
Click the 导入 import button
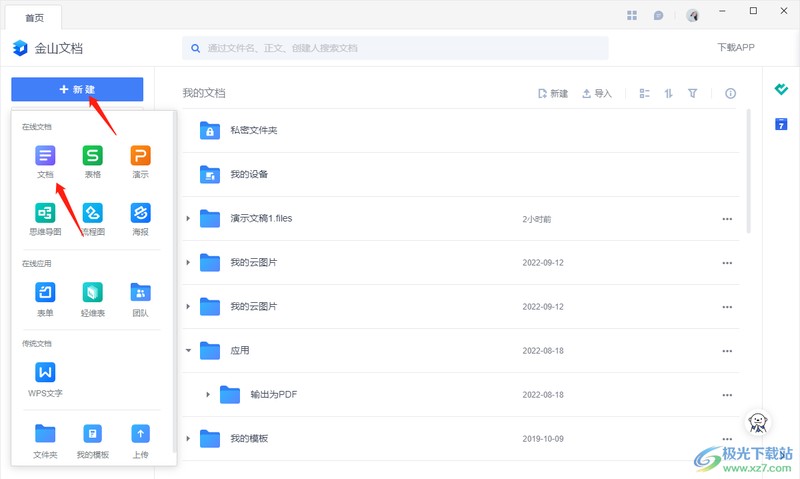click(x=596, y=93)
